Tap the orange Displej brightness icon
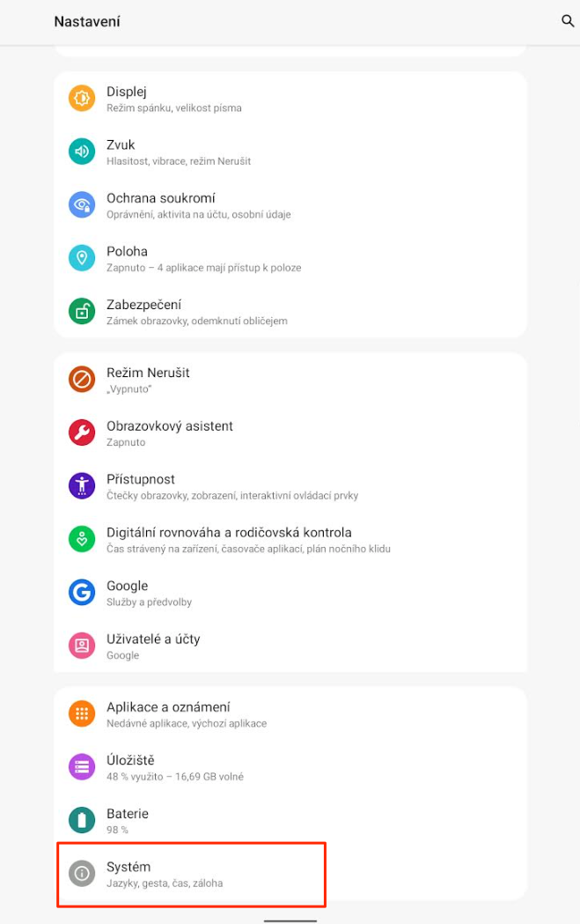Screen dimensions: 580x924 pyautogui.click(x=82, y=99)
